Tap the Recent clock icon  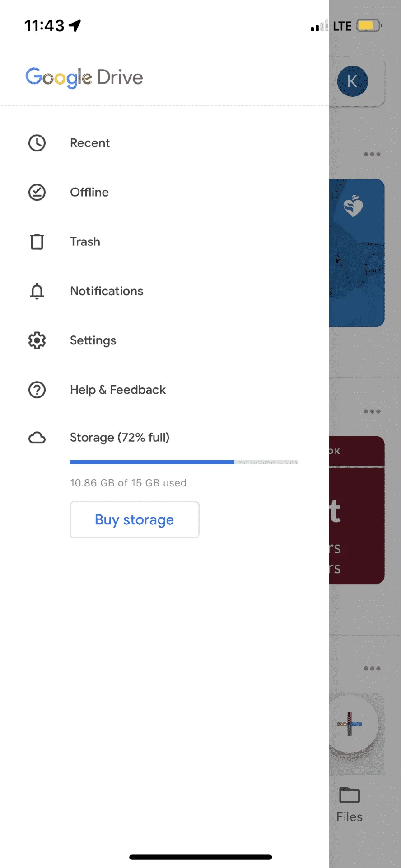[37, 143]
